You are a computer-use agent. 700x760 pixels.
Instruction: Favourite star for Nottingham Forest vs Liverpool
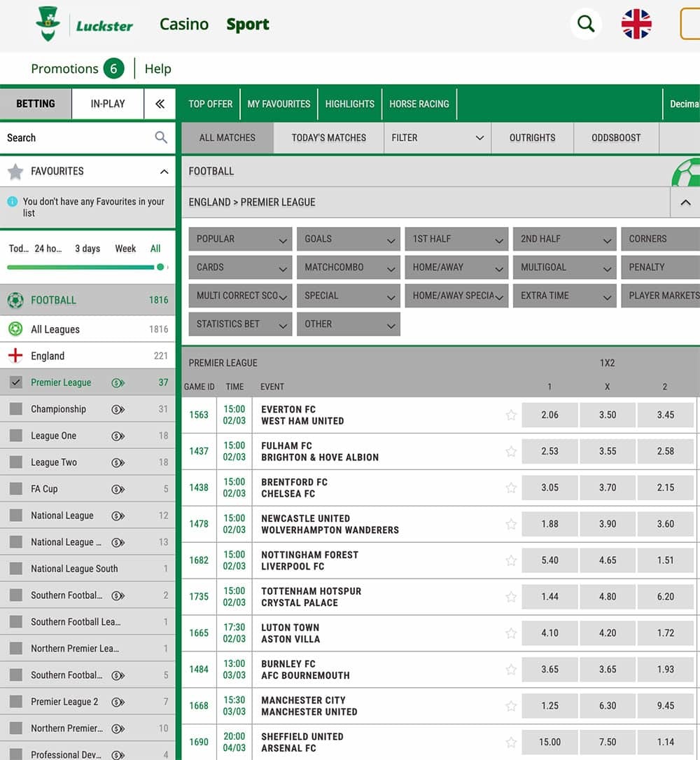[x=511, y=560]
